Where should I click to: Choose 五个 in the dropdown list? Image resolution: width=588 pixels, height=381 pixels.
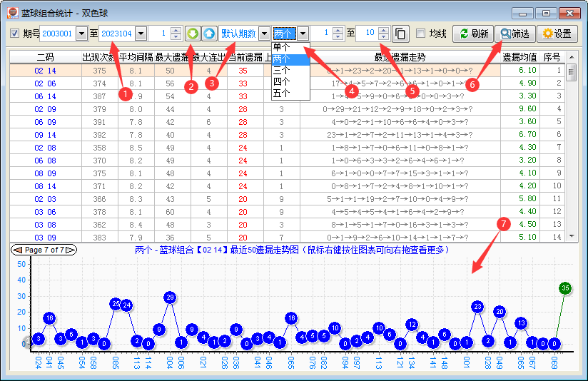pos(282,93)
